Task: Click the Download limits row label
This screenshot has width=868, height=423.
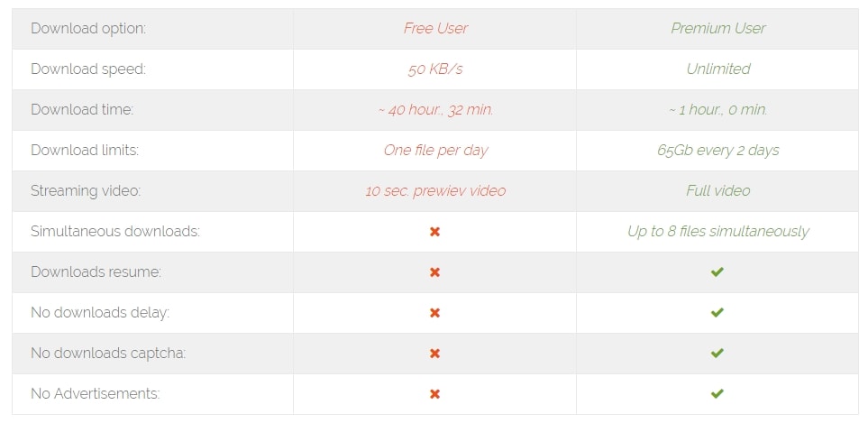Action: click(x=85, y=150)
